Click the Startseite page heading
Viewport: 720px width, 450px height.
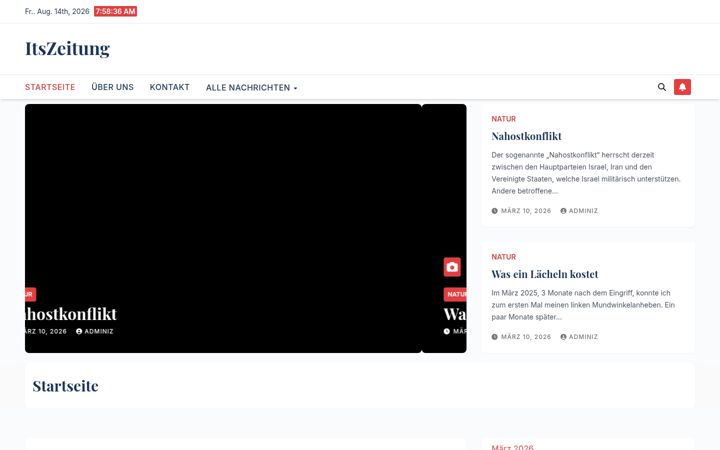(65, 386)
